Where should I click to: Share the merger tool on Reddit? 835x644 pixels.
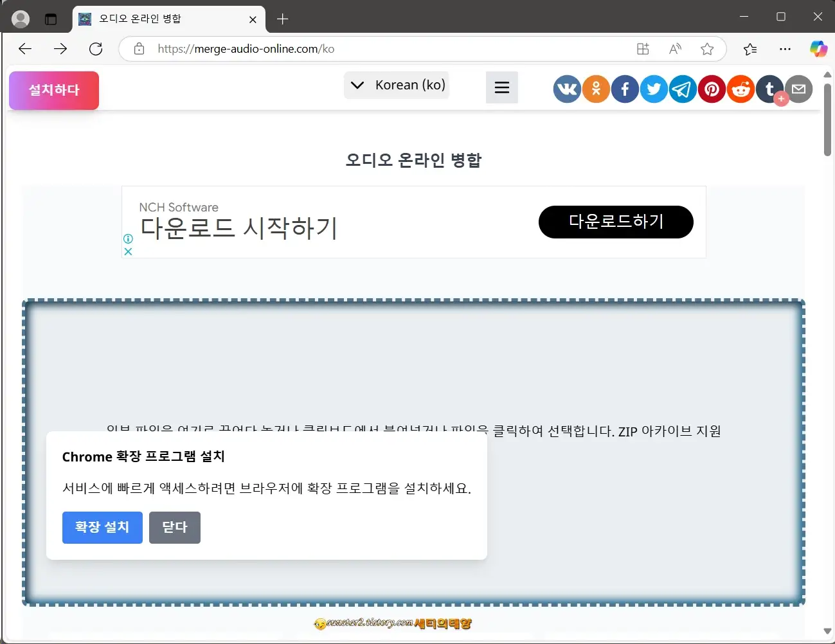pos(741,89)
